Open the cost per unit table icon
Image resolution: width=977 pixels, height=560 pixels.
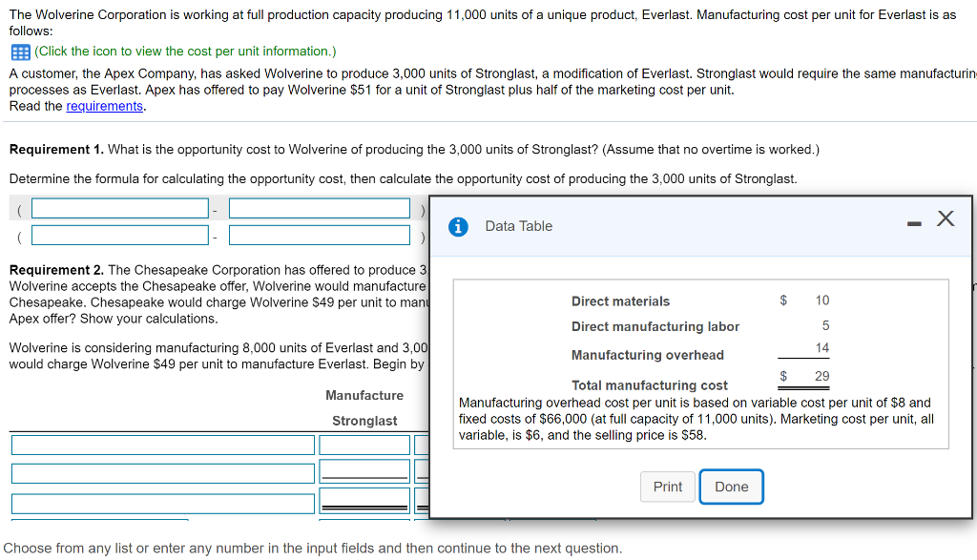click(x=21, y=52)
